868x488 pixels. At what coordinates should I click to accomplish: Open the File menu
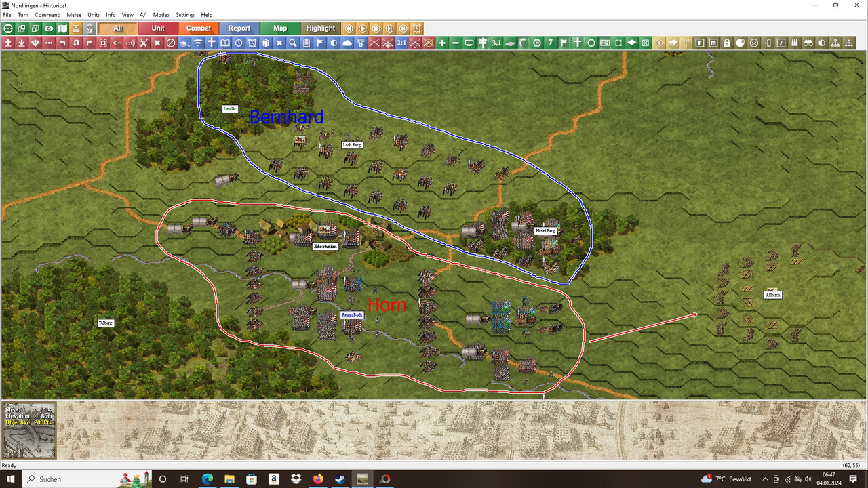[x=7, y=15]
